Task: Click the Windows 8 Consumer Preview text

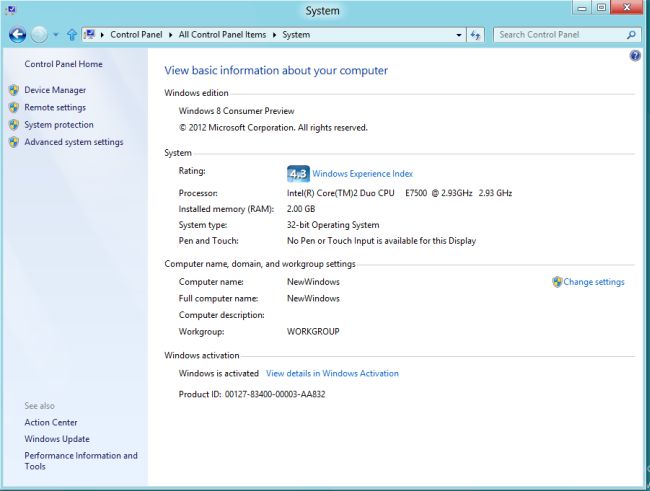Action: [236, 111]
